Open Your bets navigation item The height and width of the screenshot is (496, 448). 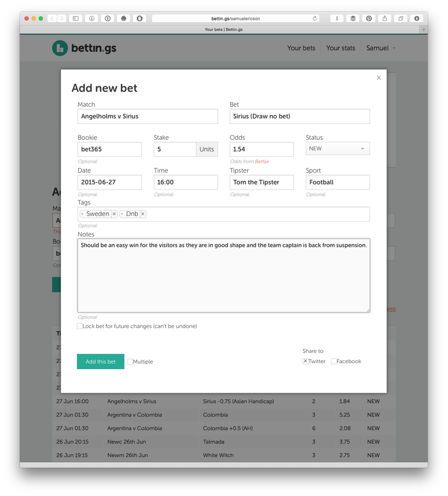[302, 48]
